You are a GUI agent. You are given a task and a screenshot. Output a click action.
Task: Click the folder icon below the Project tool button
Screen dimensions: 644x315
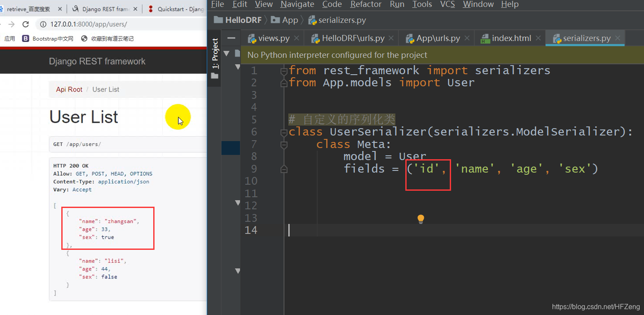[215, 76]
